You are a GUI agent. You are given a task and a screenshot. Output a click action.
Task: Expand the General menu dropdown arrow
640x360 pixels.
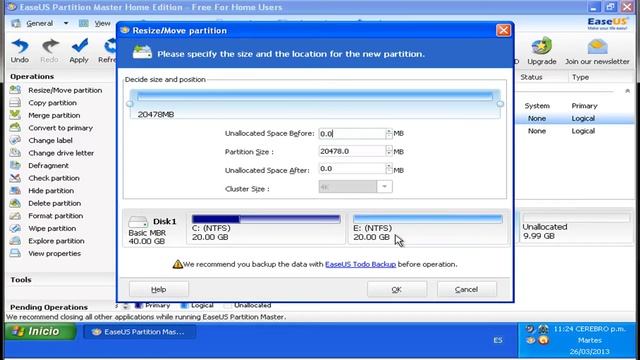click(x=66, y=24)
